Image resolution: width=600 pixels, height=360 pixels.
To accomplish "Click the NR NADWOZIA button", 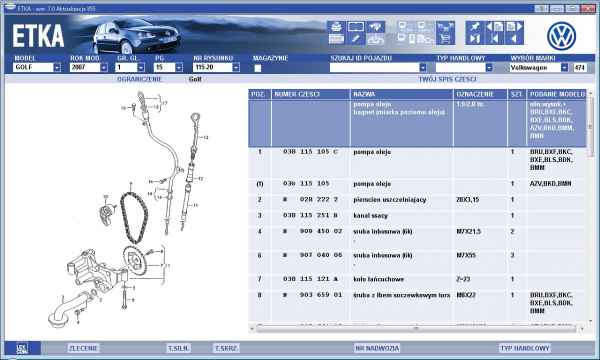I will pyautogui.click(x=377, y=348).
